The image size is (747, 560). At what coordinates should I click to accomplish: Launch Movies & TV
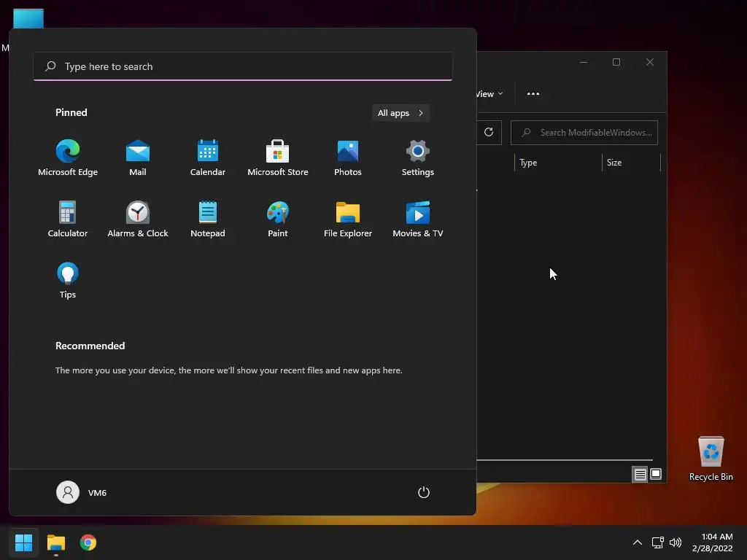pos(418,219)
